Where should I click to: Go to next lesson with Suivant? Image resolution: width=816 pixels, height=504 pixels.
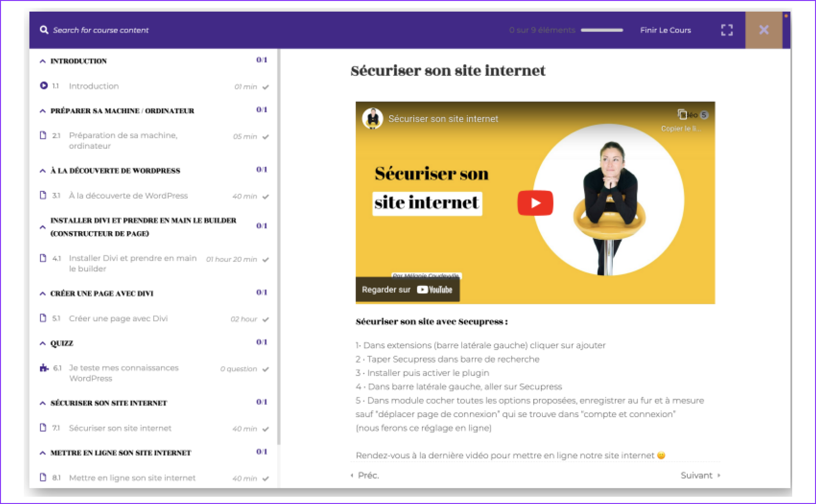click(x=700, y=475)
